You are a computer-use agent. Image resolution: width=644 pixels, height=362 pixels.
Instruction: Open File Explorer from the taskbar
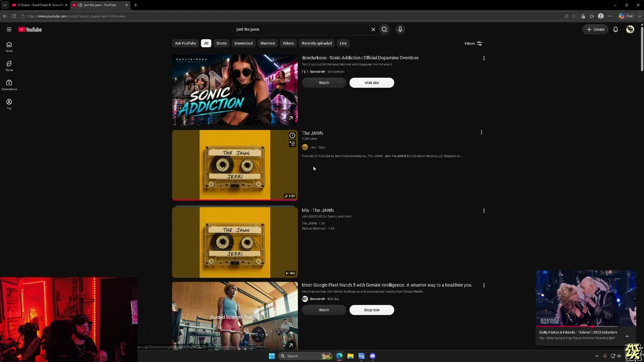(x=350, y=356)
